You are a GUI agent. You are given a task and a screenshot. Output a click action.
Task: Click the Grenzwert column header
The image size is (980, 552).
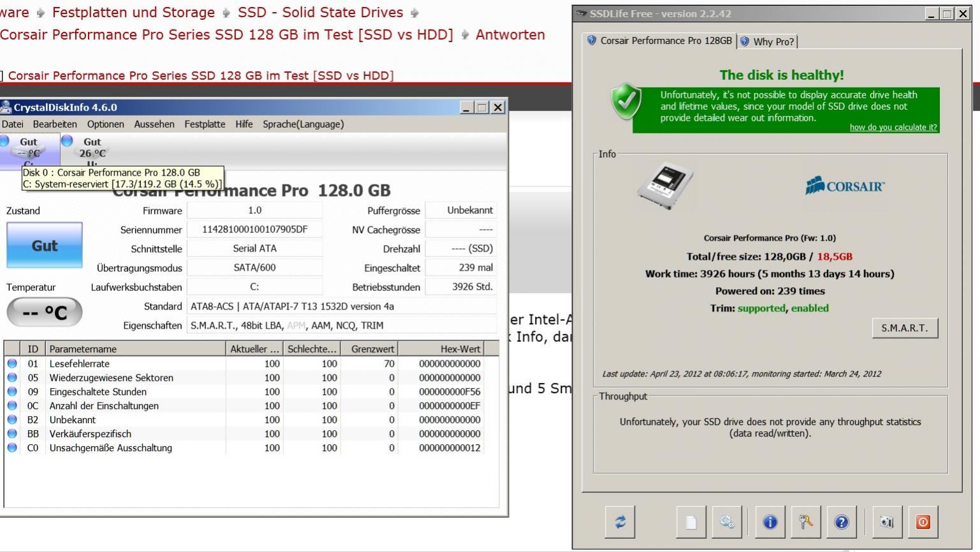pos(369,349)
